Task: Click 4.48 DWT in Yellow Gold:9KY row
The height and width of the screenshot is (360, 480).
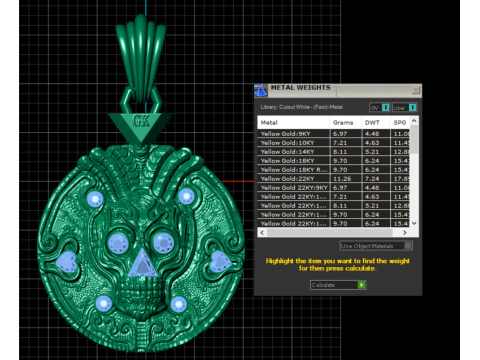Action: pyautogui.click(x=372, y=134)
